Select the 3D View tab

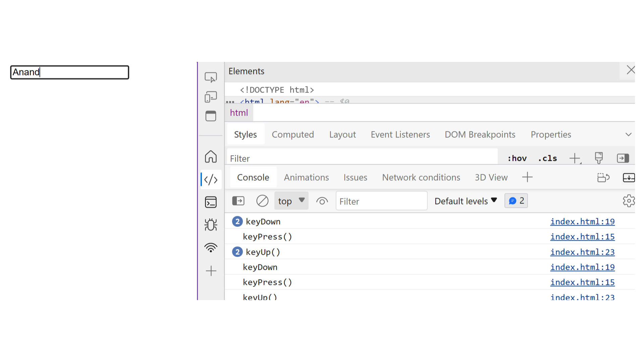click(491, 177)
